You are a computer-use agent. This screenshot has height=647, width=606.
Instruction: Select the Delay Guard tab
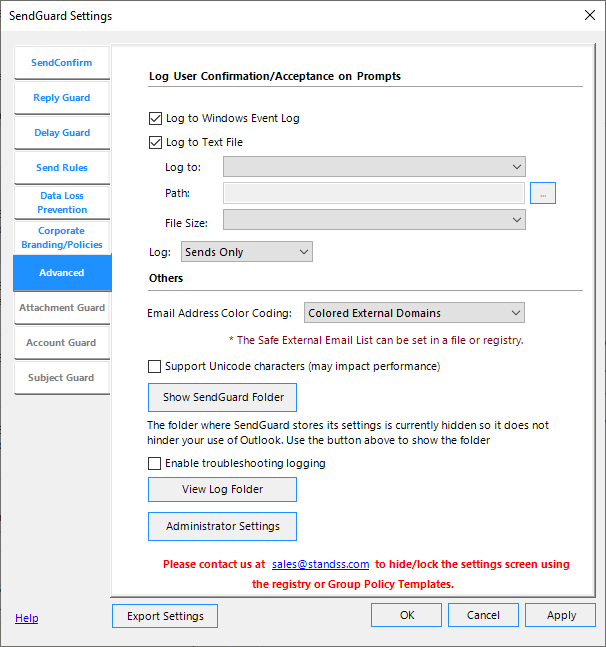[x=61, y=133]
